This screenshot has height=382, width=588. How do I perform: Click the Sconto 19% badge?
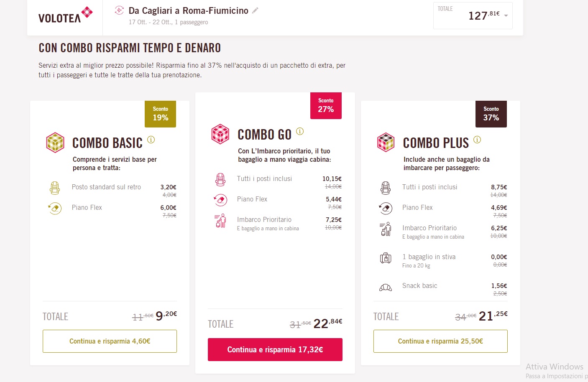[x=160, y=114]
